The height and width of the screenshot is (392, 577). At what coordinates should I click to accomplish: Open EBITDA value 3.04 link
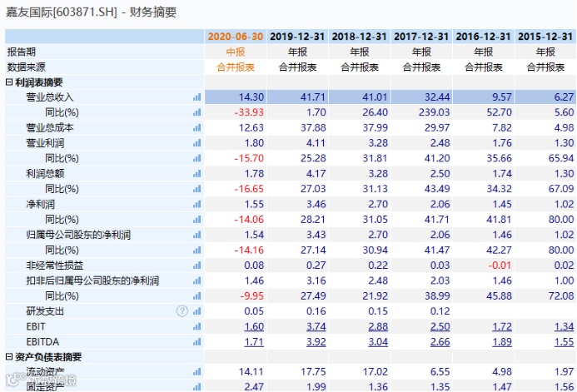tap(378, 342)
